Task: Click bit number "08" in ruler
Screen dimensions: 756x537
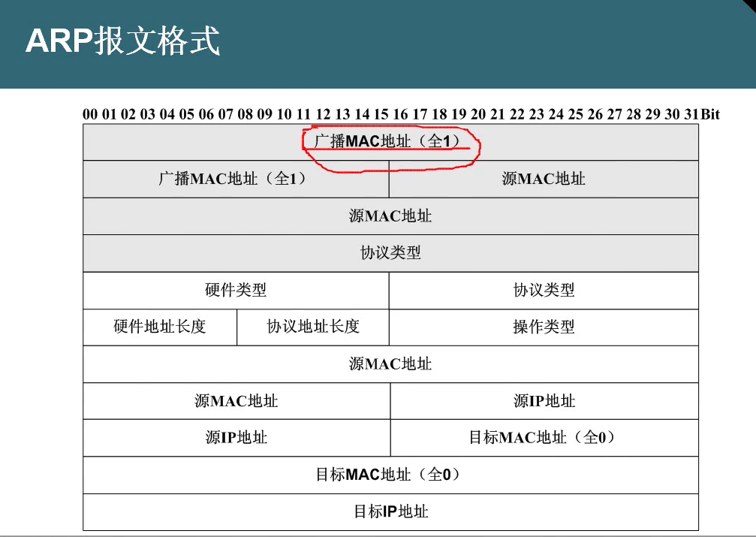Action: 245,114
